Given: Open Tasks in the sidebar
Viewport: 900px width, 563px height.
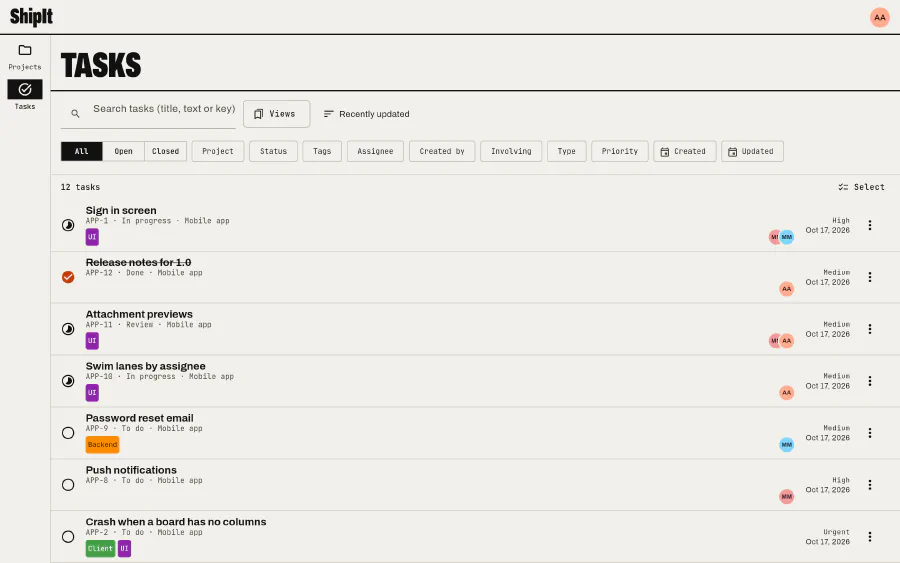Looking at the screenshot, I should coord(25,95).
